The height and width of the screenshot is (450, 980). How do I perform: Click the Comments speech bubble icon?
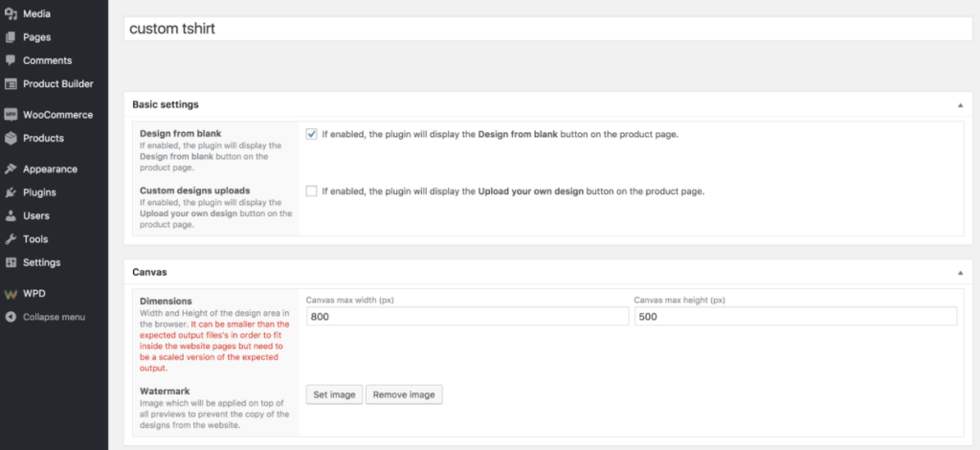point(11,60)
